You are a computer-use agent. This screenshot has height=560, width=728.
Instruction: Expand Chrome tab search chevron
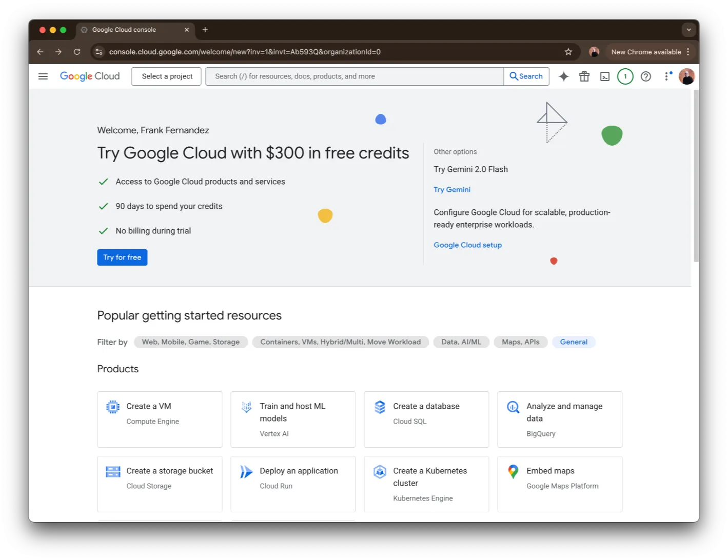[689, 30]
